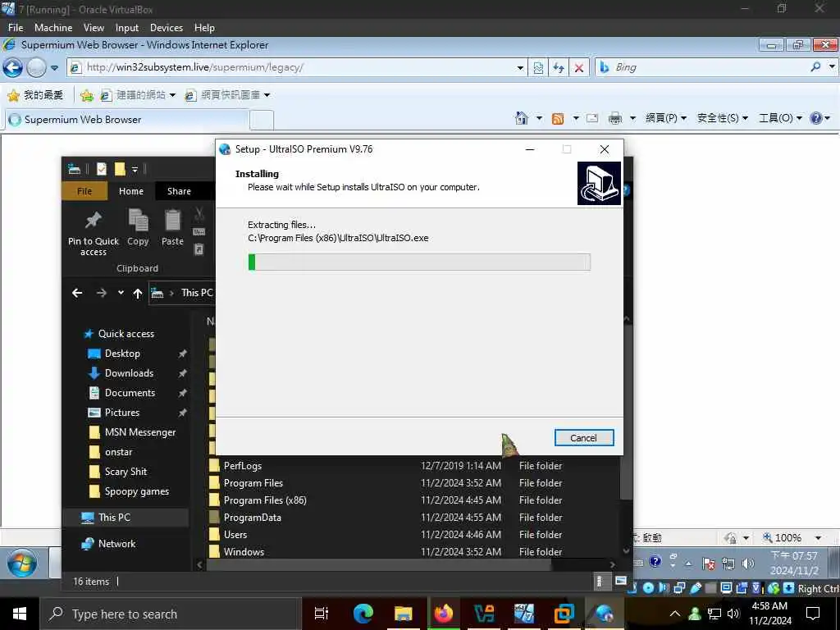Viewport: 840px width, 630px height.
Task: Click the large icons view toggle in File Explorer
Action: pos(621,581)
